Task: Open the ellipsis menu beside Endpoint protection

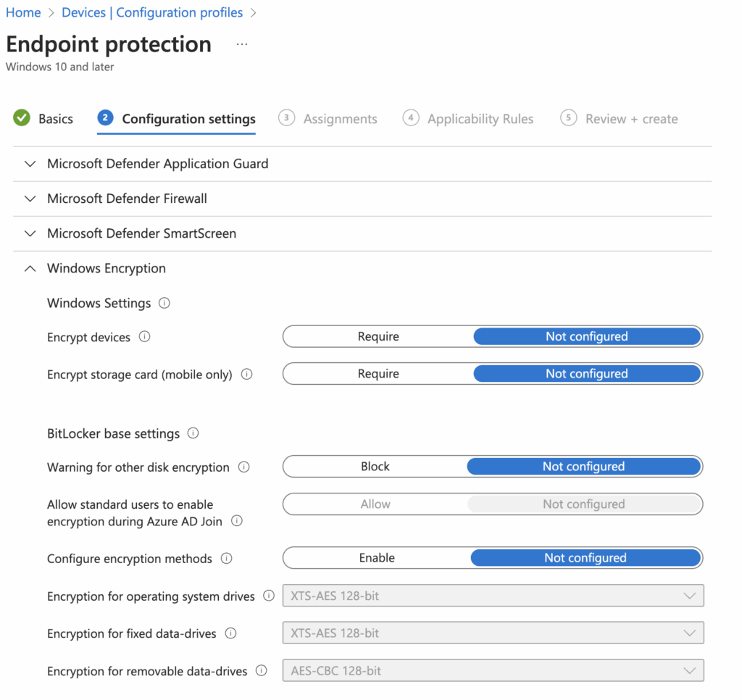Action: pos(241,43)
